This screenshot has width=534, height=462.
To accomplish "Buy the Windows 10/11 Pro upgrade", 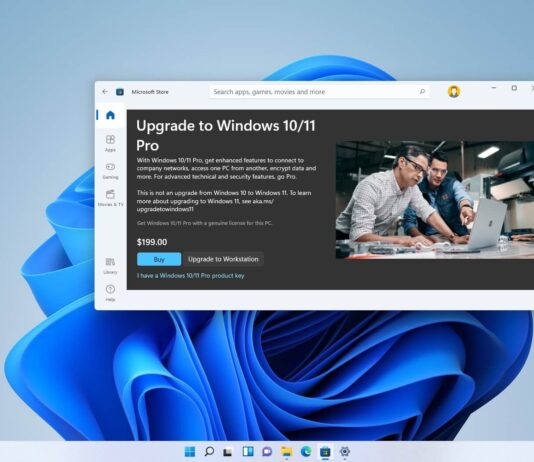I will coord(159,259).
